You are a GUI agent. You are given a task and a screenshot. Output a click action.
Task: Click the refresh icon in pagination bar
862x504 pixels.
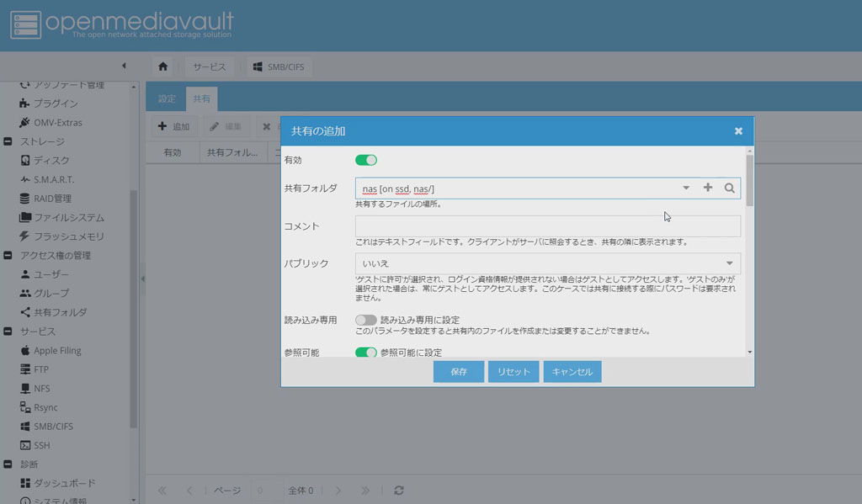(399, 491)
